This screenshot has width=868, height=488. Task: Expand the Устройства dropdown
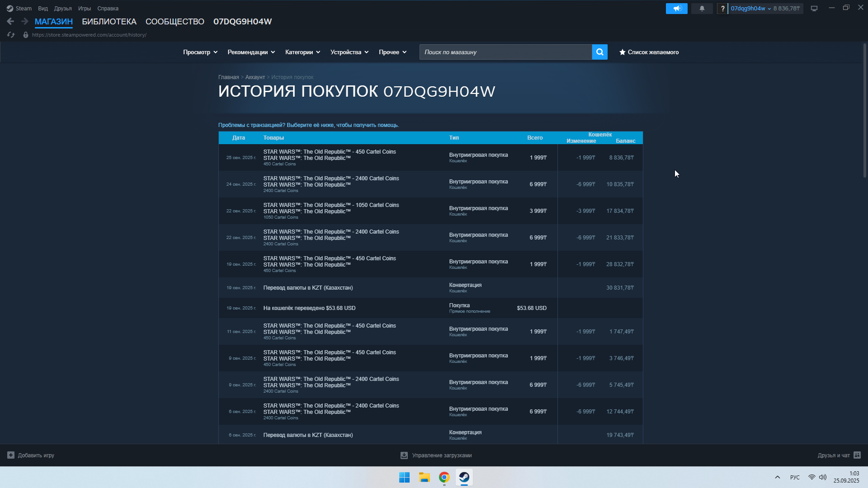(349, 52)
